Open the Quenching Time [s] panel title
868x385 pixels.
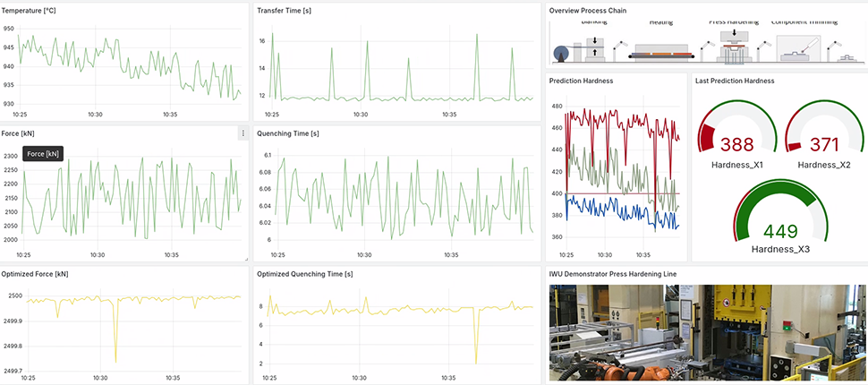tap(288, 133)
